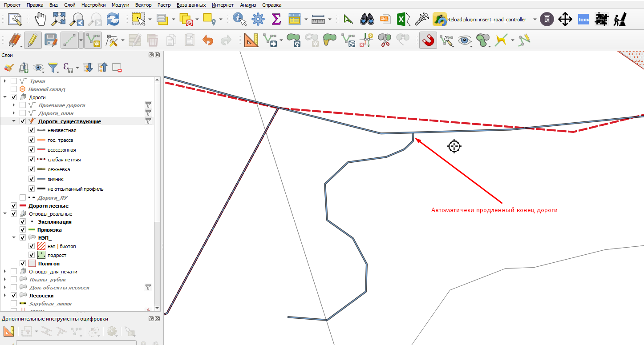Enable the Треки layer checkbox

coord(14,81)
